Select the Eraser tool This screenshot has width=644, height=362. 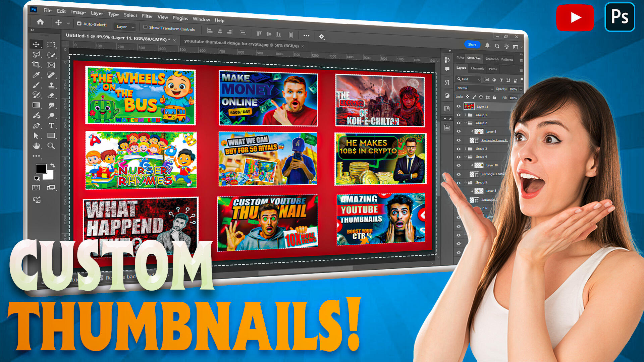click(x=51, y=95)
